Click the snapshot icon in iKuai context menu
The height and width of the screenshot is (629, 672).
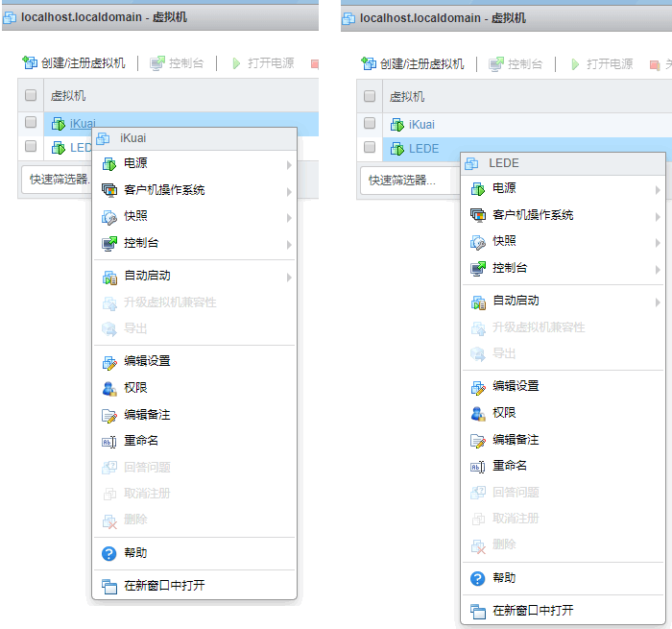[108, 217]
